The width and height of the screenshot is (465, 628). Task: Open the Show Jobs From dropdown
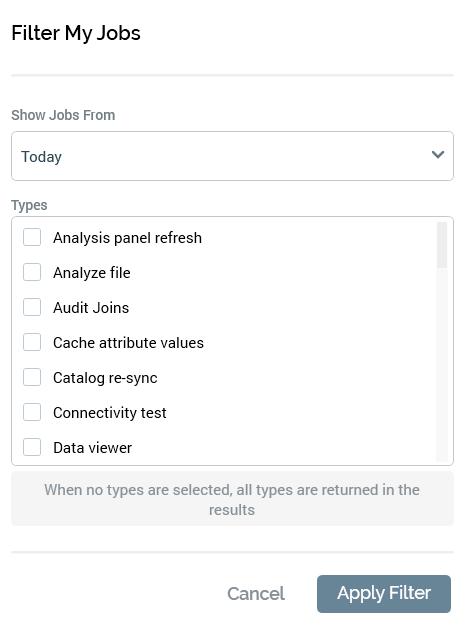232,156
